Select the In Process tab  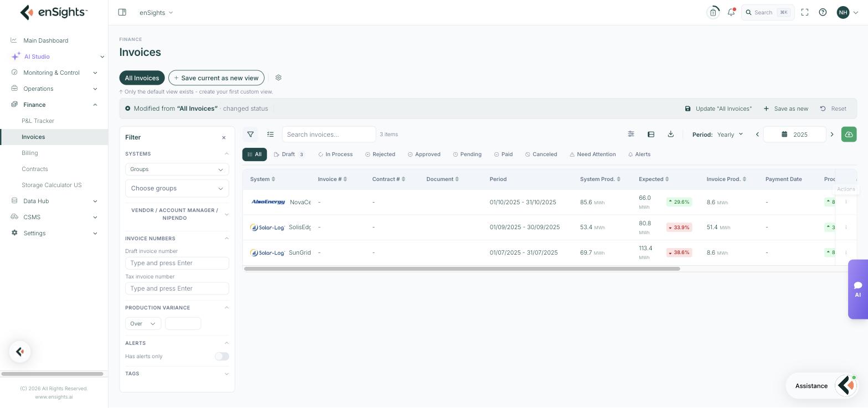tap(335, 154)
